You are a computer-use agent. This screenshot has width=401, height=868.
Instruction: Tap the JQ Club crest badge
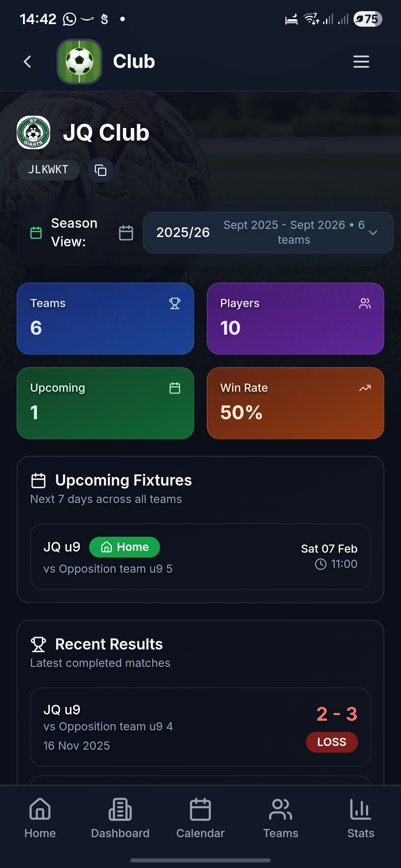click(x=33, y=132)
